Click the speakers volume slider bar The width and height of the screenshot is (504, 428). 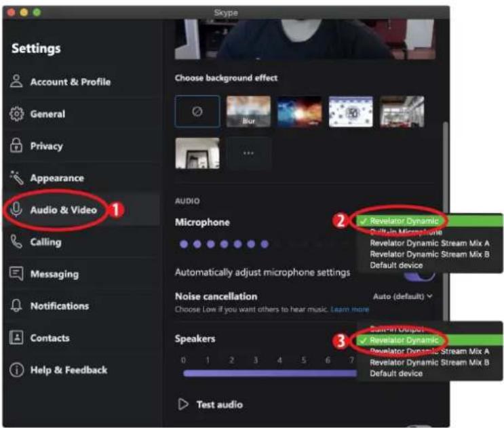coord(270,373)
